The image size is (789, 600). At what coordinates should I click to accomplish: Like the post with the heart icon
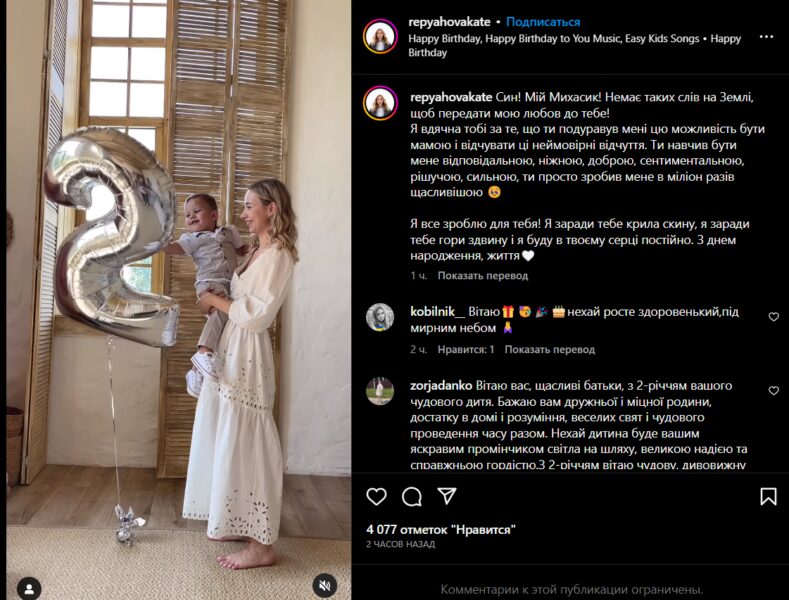[376, 497]
